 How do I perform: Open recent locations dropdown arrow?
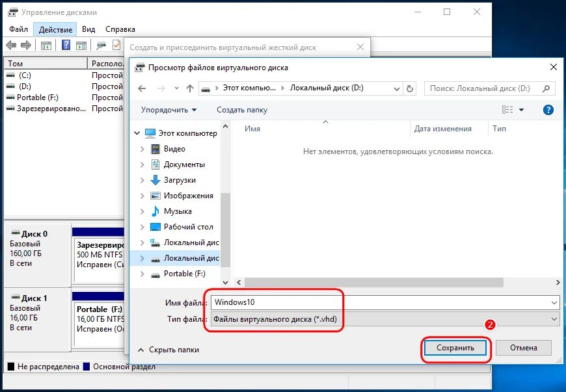[x=176, y=88]
